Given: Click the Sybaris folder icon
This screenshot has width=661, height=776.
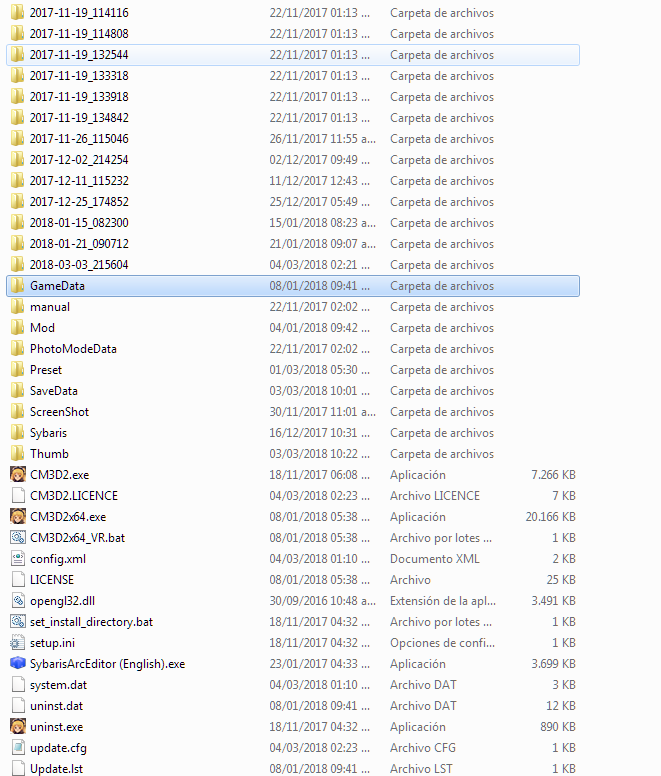Looking at the screenshot, I should pyautogui.click(x=18, y=433).
